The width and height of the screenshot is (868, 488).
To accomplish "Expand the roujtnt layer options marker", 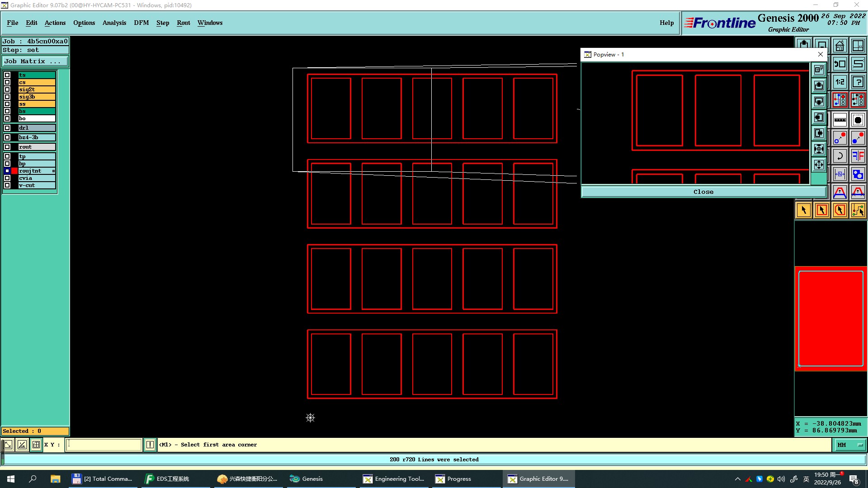I will 53,171.
